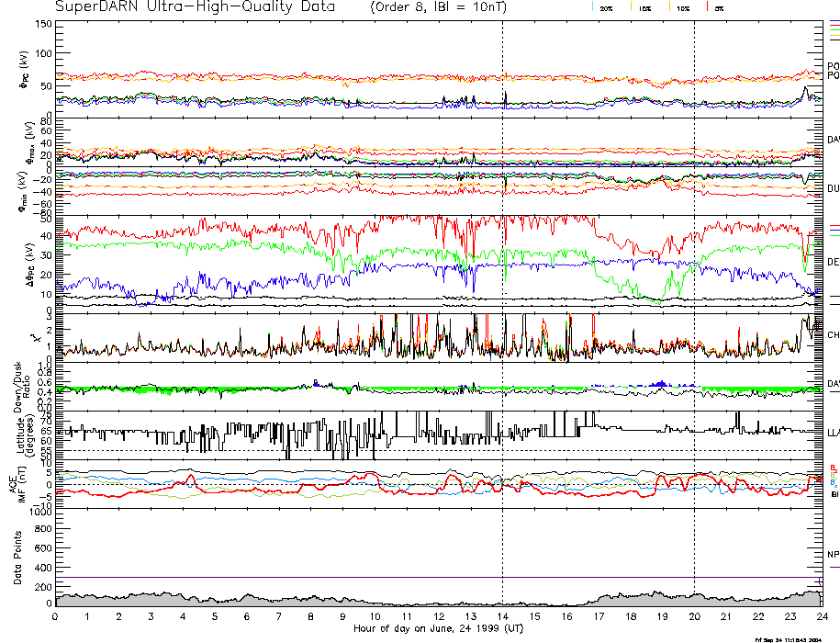Click the hour 24 label on time axis

tap(822, 619)
